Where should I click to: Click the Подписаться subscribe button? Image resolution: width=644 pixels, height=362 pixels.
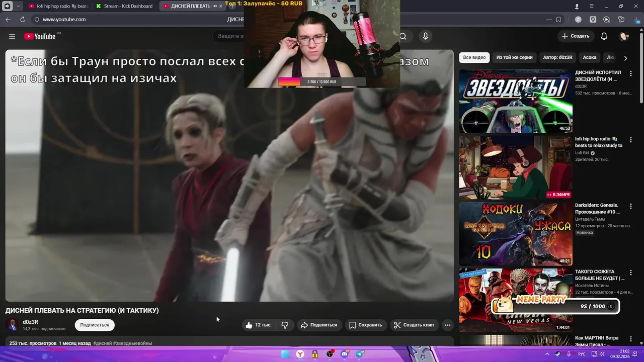point(95,325)
